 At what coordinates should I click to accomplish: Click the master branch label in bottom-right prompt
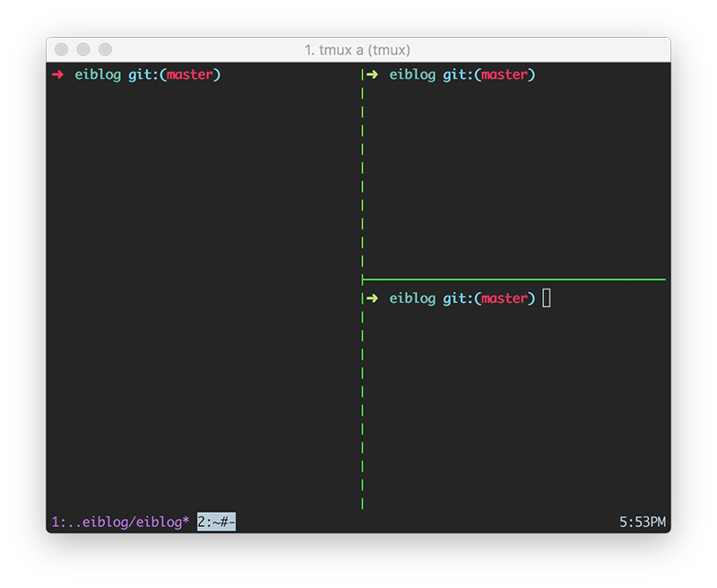tap(506, 298)
